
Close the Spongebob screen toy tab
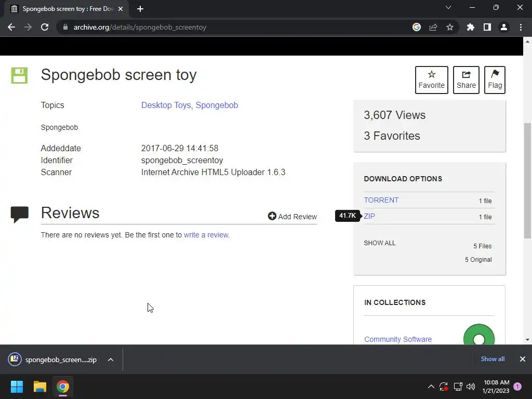pyautogui.click(x=121, y=9)
